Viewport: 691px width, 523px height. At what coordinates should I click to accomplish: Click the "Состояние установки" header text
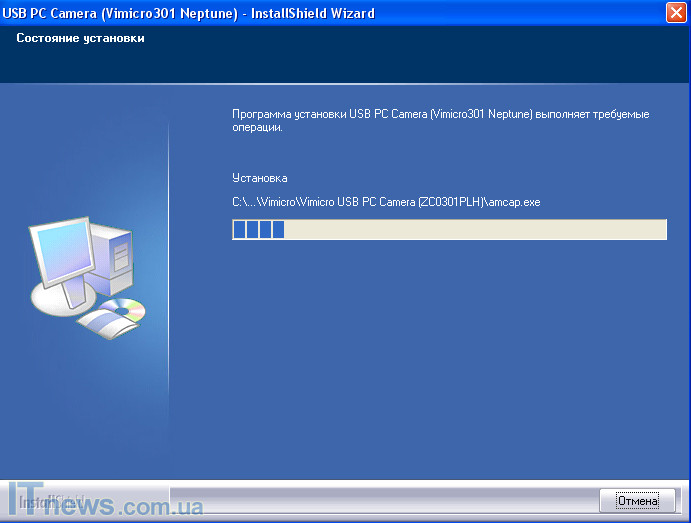(x=80, y=38)
